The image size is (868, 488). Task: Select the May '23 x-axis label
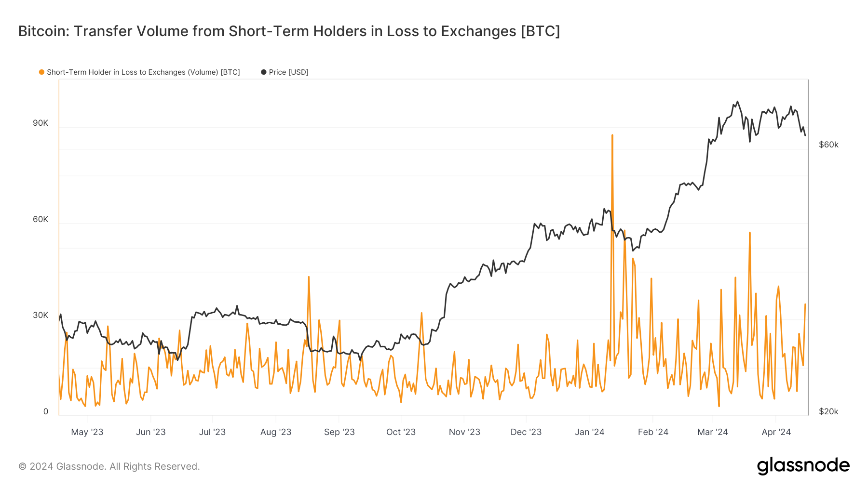(x=87, y=432)
